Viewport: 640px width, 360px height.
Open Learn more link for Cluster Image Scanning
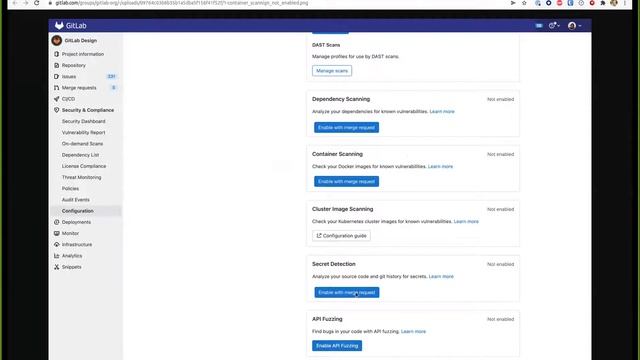466,221
